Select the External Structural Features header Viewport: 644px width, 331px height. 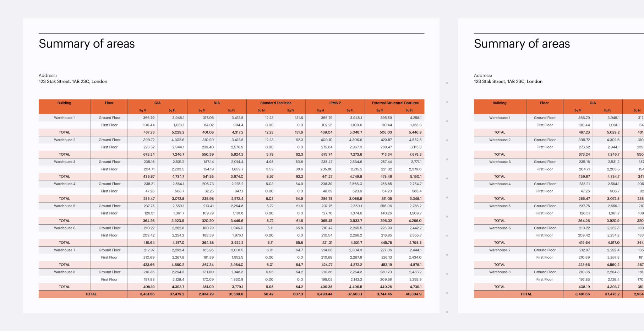point(395,103)
